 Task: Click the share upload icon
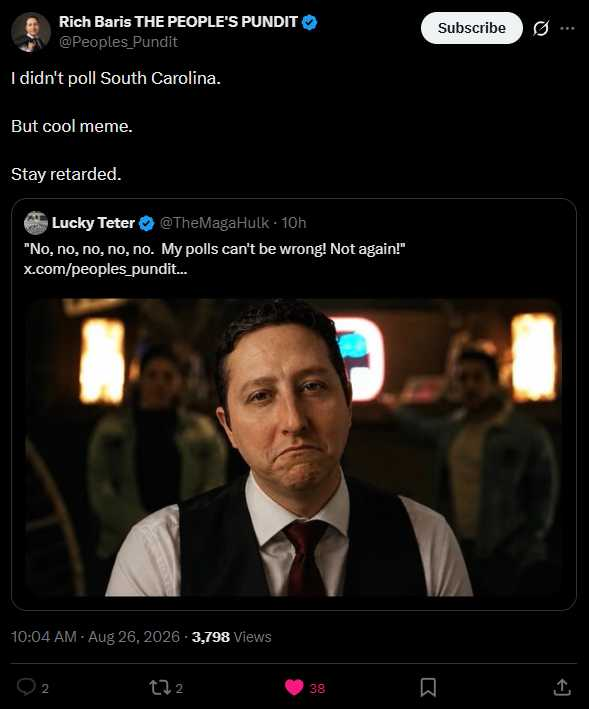562,687
